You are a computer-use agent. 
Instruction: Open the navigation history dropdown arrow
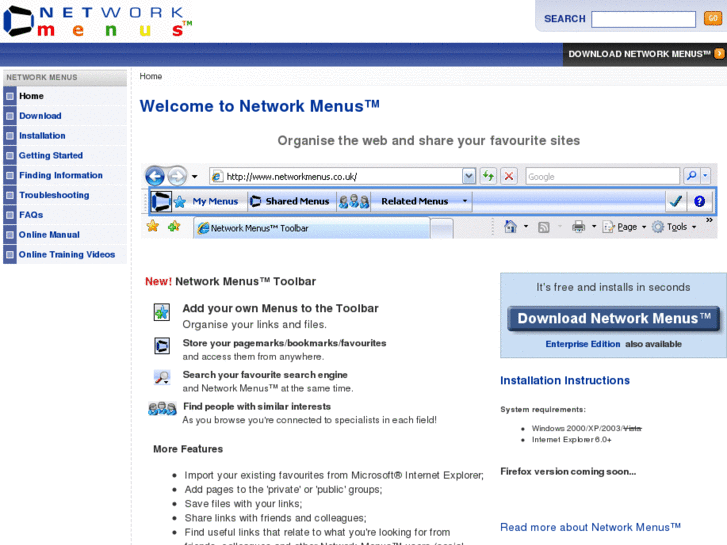(195, 177)
